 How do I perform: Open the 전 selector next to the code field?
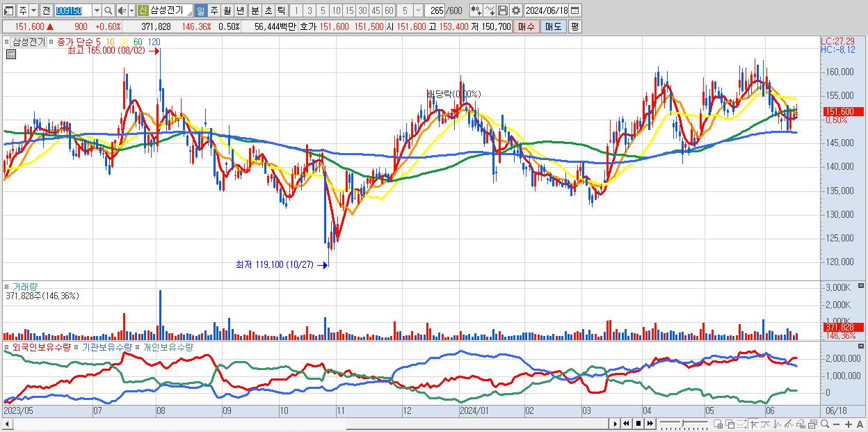(x=46, y=10)
